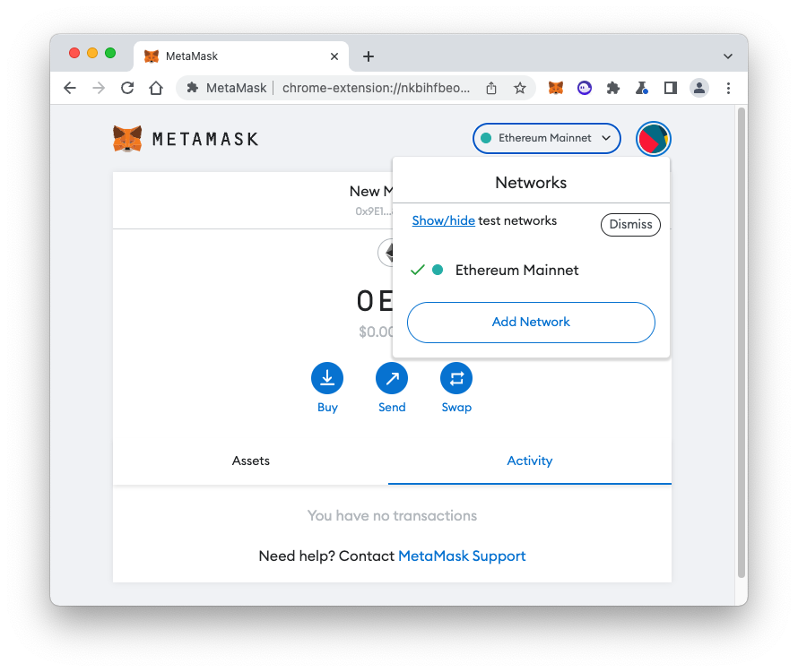
Task: Click Show/hide test networks link
Action: pyautogui.click(x=443, y=220)
